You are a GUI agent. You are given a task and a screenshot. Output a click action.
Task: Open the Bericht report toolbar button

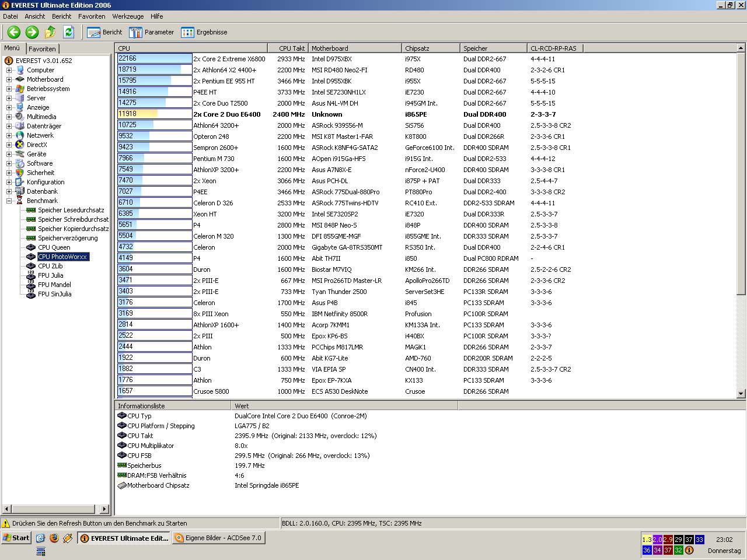pos(104,32)
